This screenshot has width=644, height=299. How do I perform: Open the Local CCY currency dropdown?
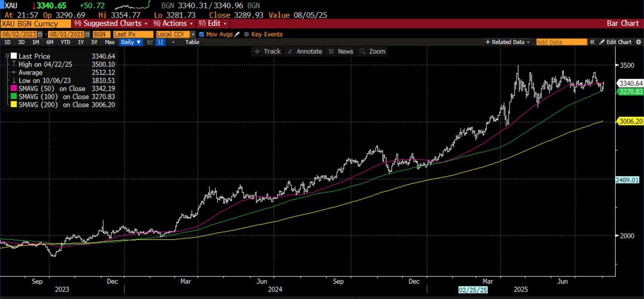point(193,34)
